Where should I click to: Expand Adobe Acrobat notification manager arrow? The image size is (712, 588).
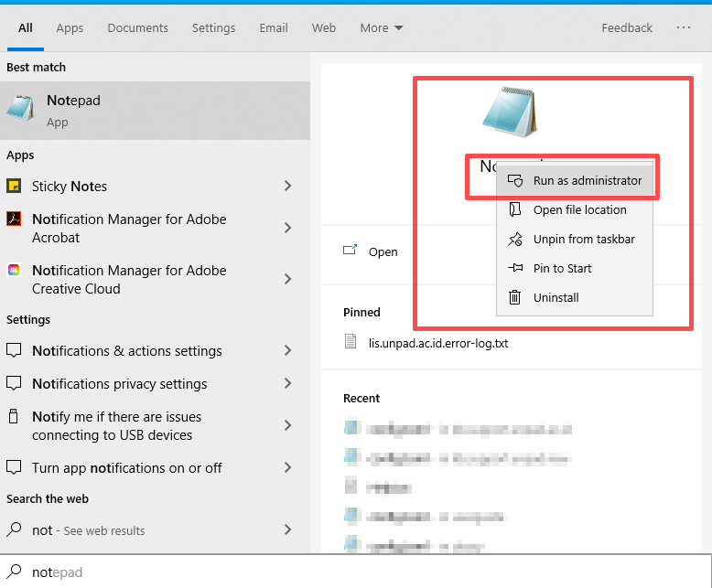tap(287, 228)
